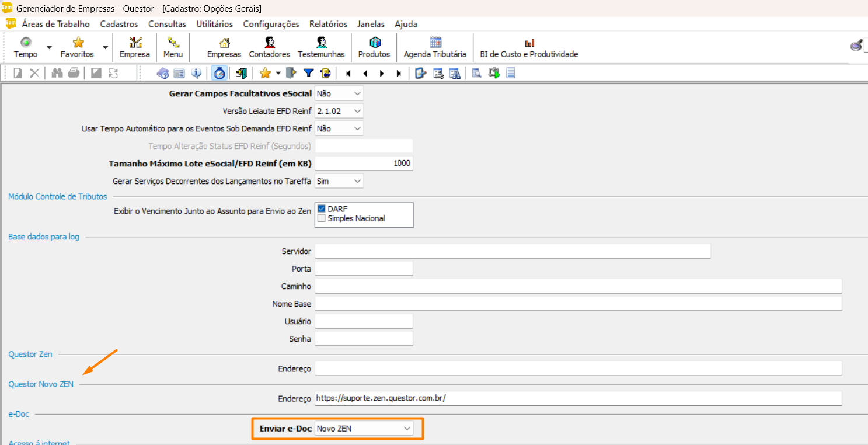
Task: Open Gerar Campos Facultativos eSocial dropdown
Action: [x=339, y=93]
